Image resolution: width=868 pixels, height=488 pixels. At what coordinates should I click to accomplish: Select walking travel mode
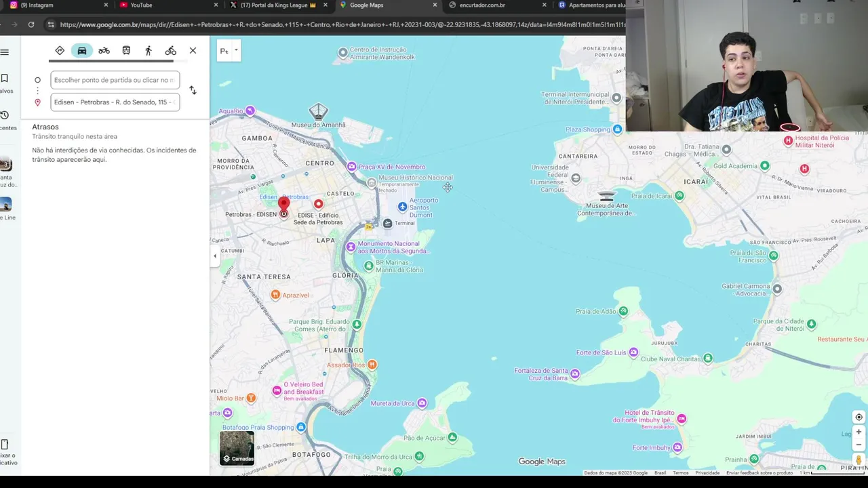pos(149,51)
